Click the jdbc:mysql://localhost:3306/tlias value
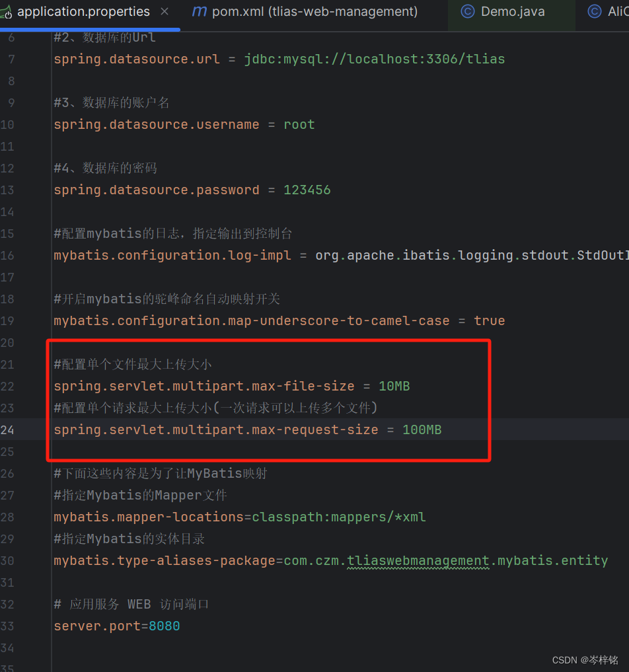The width and height of the screenshot is (629, 672). click(375, 59)
